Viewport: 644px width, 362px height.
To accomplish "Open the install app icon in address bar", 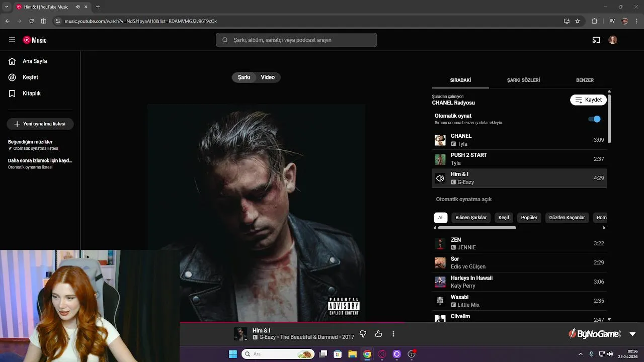I will pyautogui.click(x=567, y=21).
